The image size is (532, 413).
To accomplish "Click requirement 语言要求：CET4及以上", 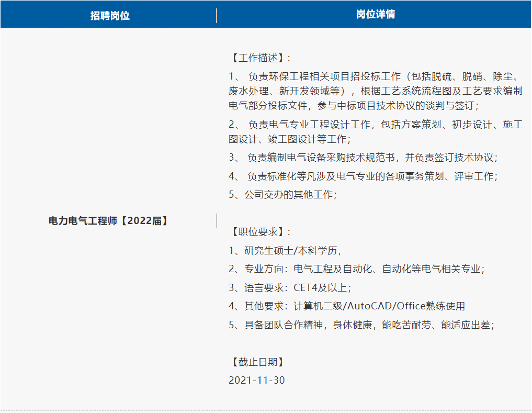I will pyautogui.click(x=290, y=288).
